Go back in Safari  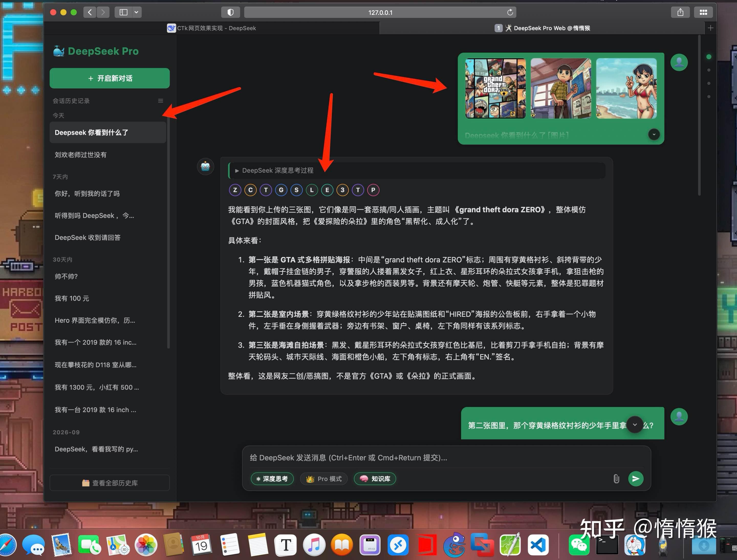pos(90,12)
